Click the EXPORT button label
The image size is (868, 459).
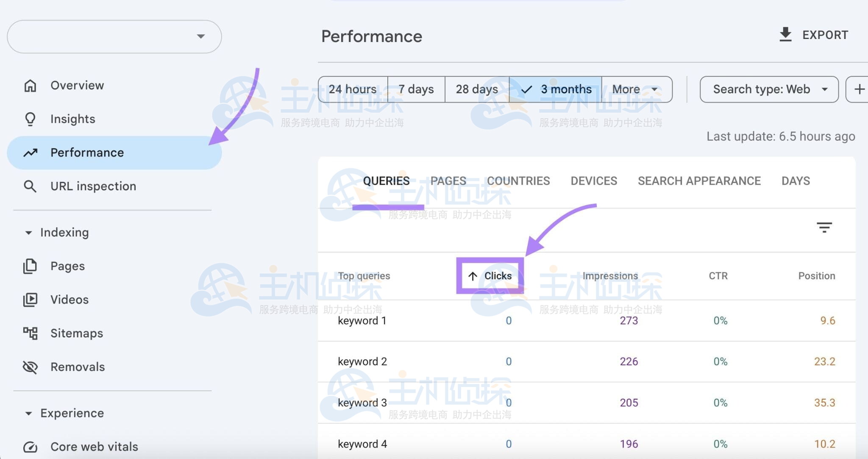point(825,35)
